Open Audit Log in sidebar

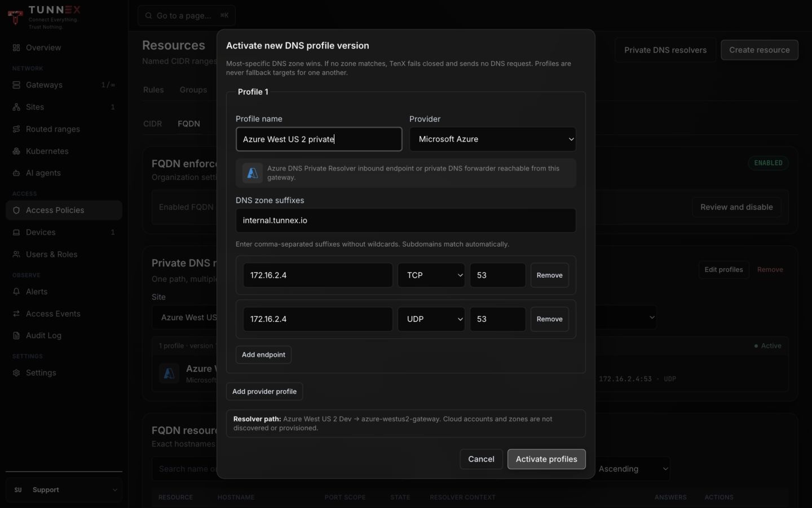tap(64, 336)
